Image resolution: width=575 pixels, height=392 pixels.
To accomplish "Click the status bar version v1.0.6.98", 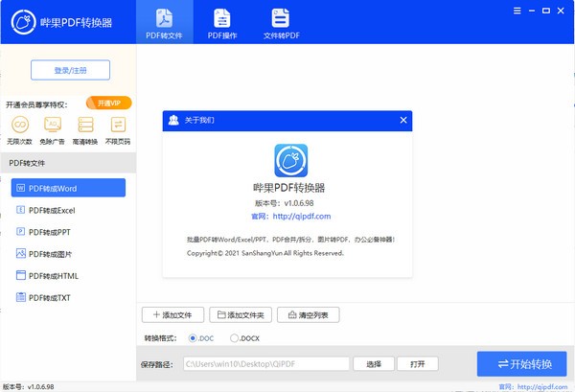I will [x=40, y=386].
